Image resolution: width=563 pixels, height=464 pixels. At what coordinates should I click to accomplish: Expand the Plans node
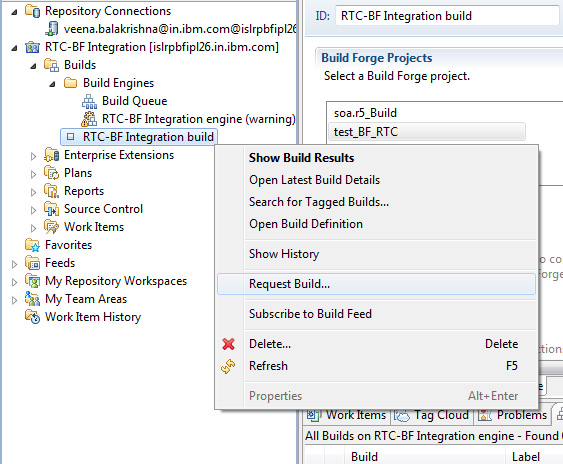(33, 174)
